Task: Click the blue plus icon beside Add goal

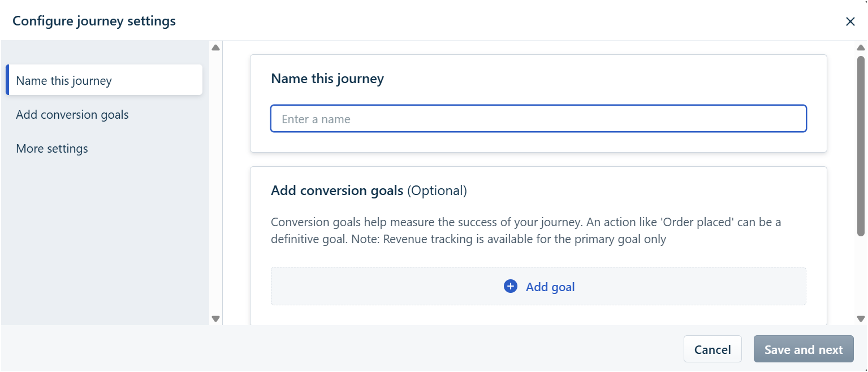Action: coord(510,287)
